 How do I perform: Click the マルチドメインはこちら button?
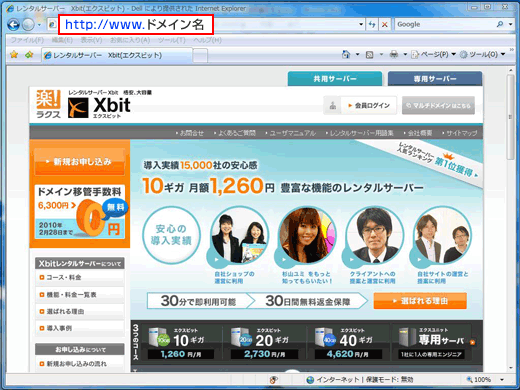point(438,105)
